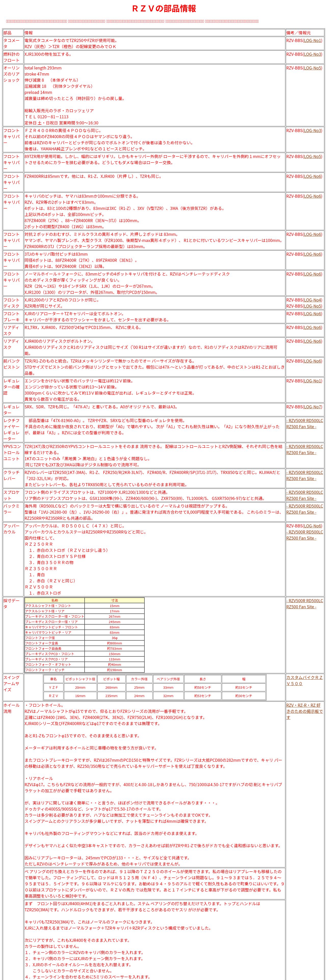Click the 約800mm value cell

[114, 643]
